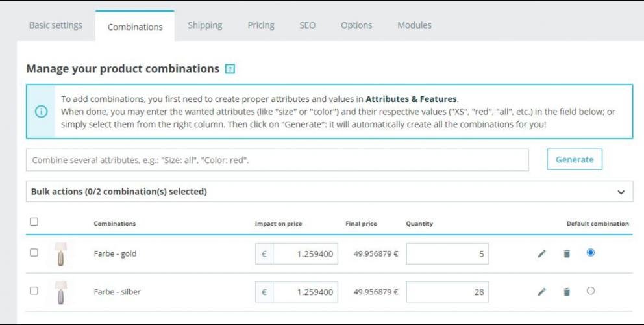Click the Farbe - gold combination name
644x325 pixels.
click(x=115, y=254)
